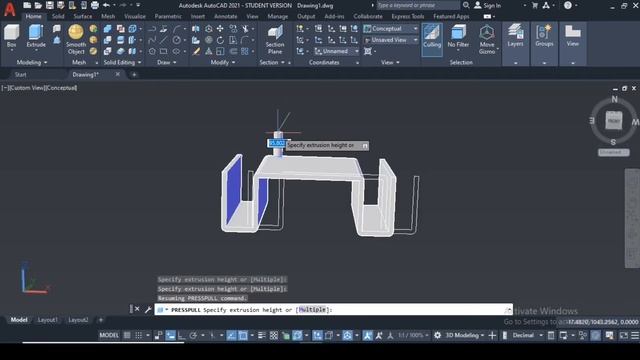Switch to the Layout1 tab
This screenshot has width=640, height=360.
coord(47,320)
